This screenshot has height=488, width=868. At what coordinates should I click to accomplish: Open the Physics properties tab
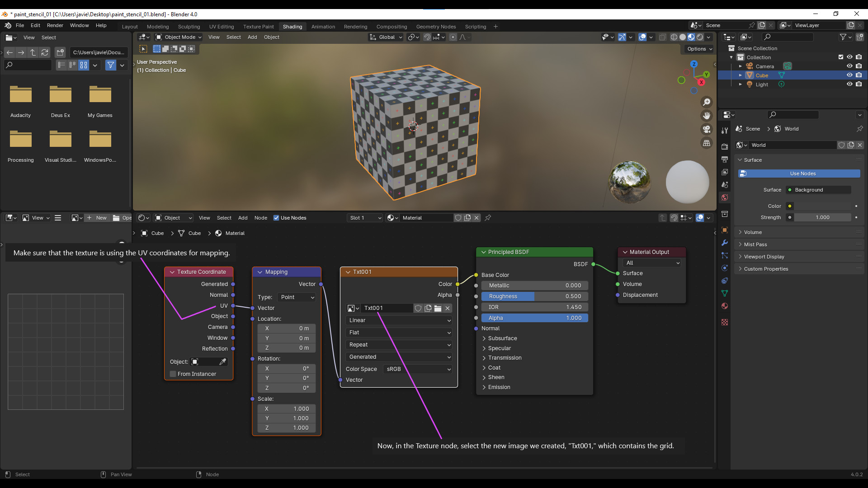[725, 267]
